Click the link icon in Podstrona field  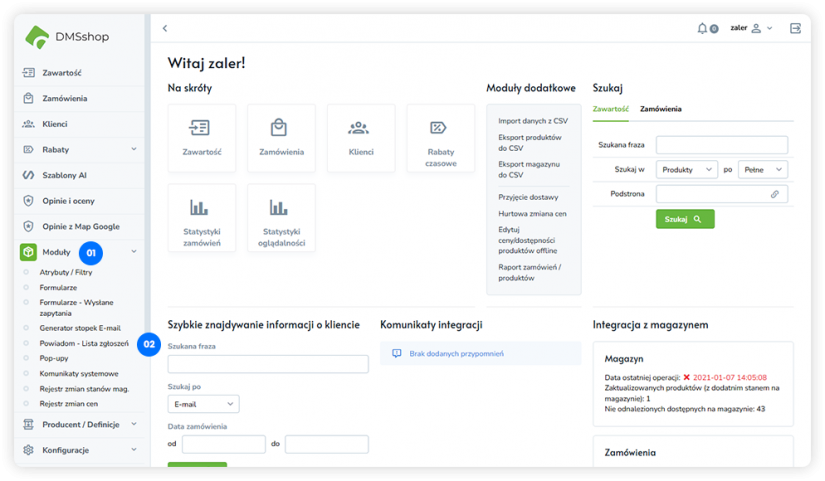pyautogui.click(x=774, y=194)
